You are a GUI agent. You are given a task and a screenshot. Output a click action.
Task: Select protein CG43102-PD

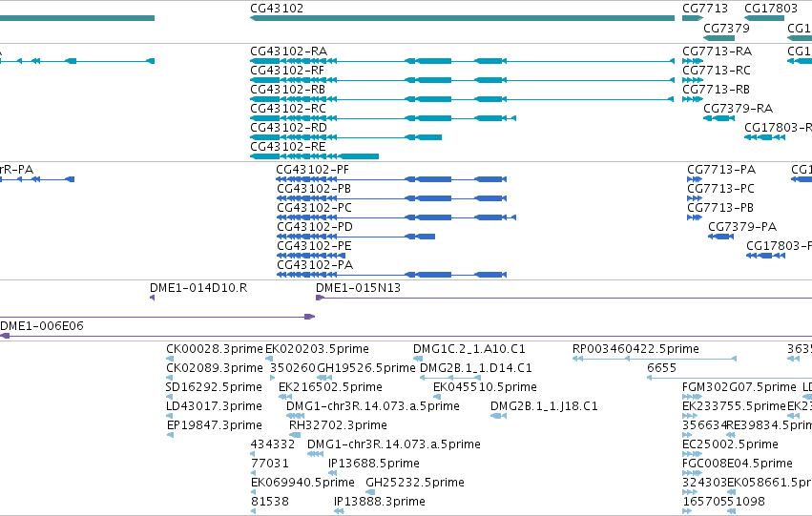315,227
